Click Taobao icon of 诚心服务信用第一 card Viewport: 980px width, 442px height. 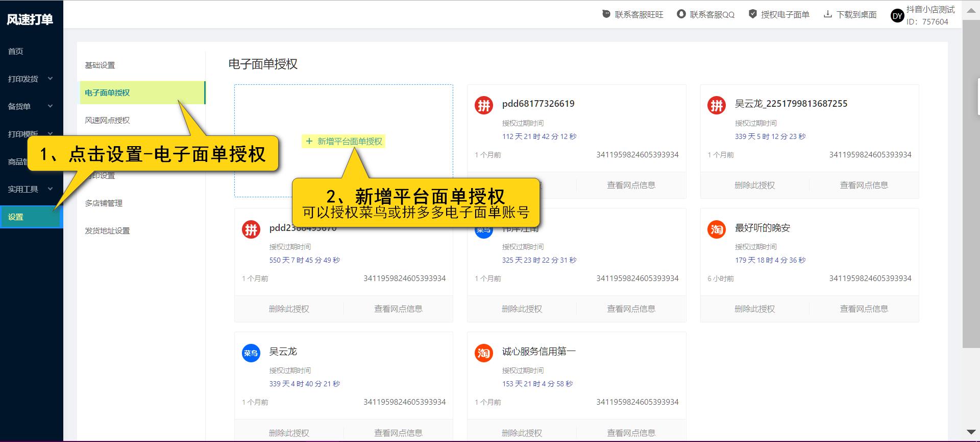pyautogui.click(x=483, y=353)
